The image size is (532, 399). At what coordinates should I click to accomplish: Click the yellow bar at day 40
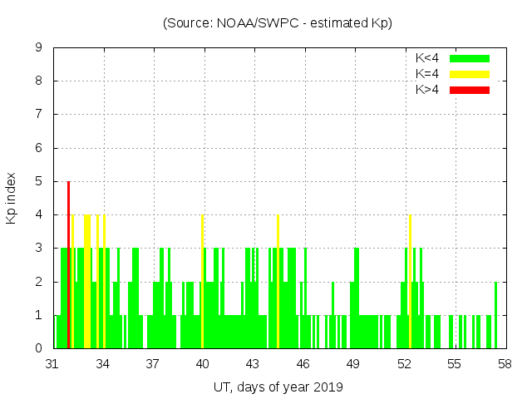202,281
